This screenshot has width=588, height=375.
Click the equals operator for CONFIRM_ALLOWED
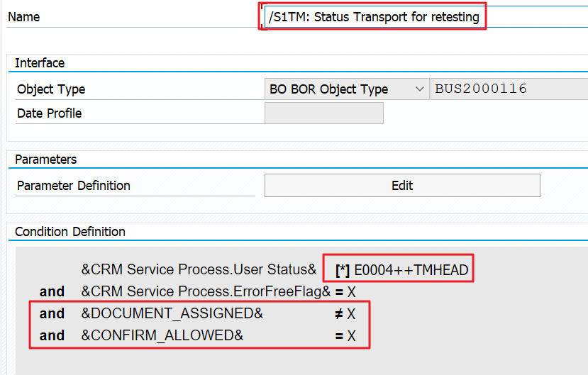[x=339, y=335]
